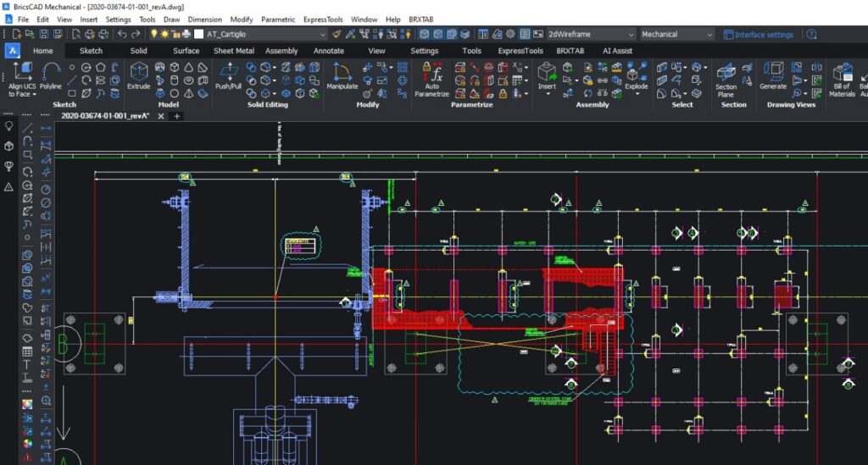The width and height of the screenshot is (868, 465).
Task: Click the Undo arrow in the top toolbar
Action: click(123, 35)
